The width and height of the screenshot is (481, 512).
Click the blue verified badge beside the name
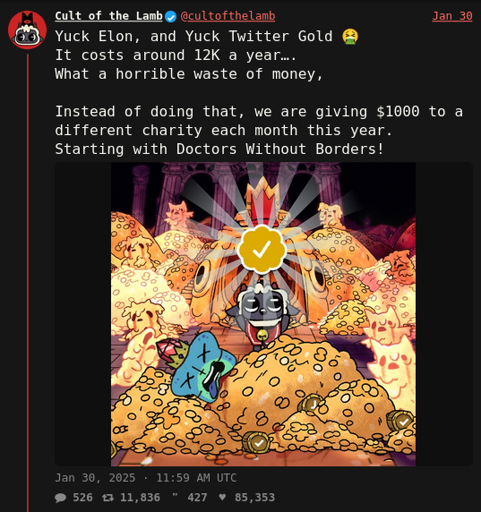click(x=171, y=16)
